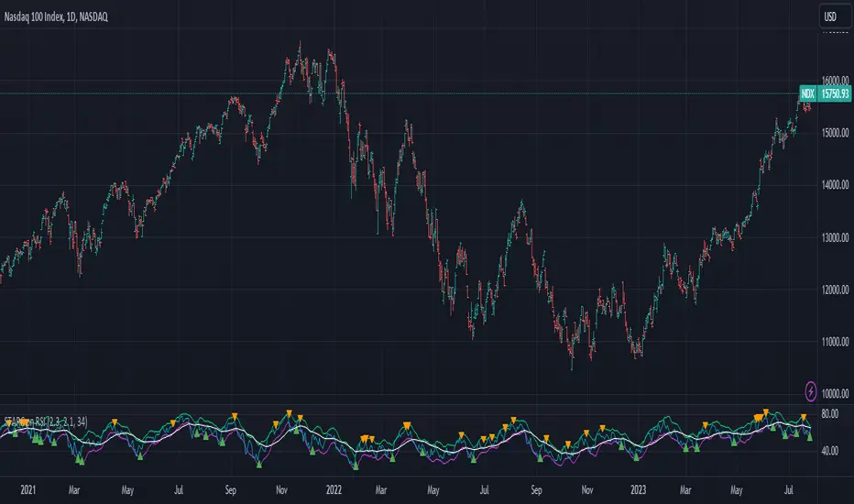Click the rightmost orange triangle signal in indicator
The height and width of the screenshot is (504, 854).
[804, 417]
